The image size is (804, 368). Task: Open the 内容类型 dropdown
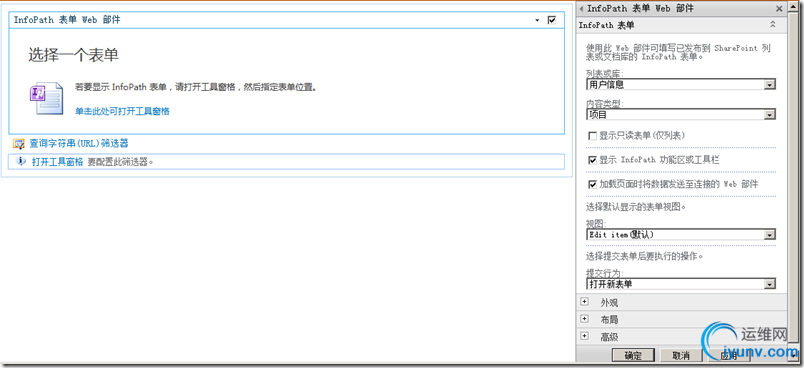pyautogui.click(x=770, y=115)
